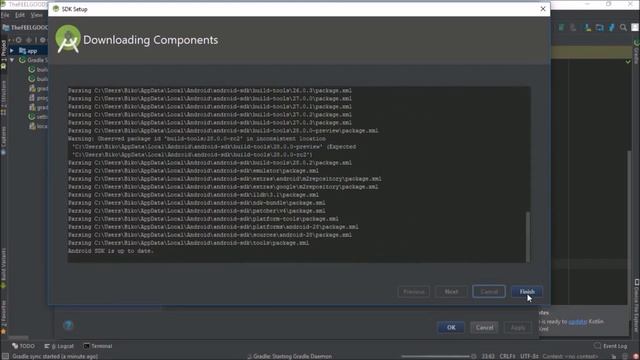Click the search magnifier icon in toolbar

pos(623,27)
